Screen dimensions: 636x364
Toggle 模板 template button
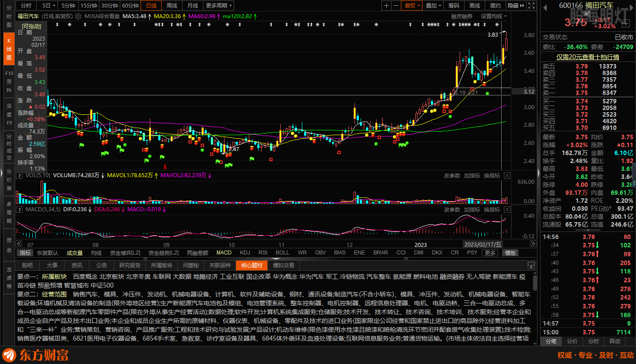(x=510, y=253)
